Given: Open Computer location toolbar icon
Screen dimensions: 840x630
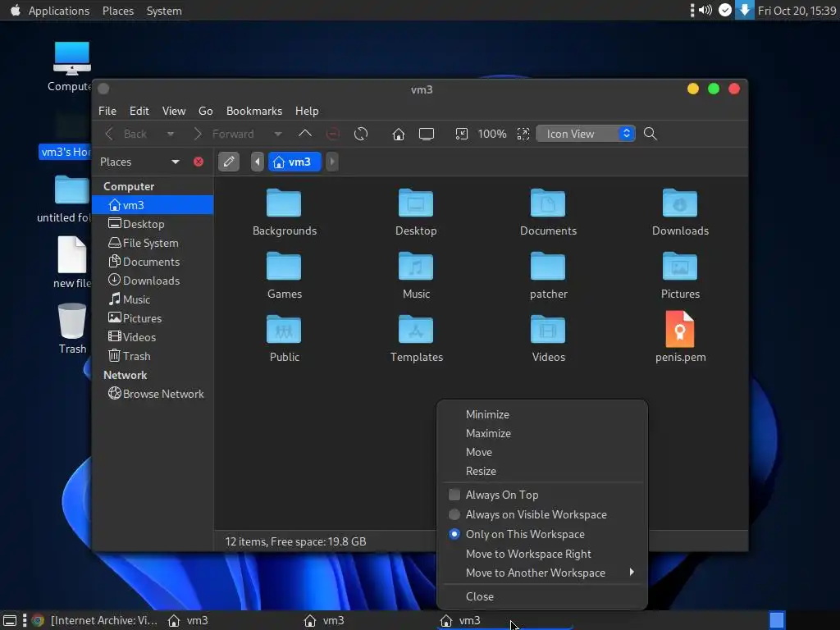Looking at the screenshot, I should tap(427, 134).
